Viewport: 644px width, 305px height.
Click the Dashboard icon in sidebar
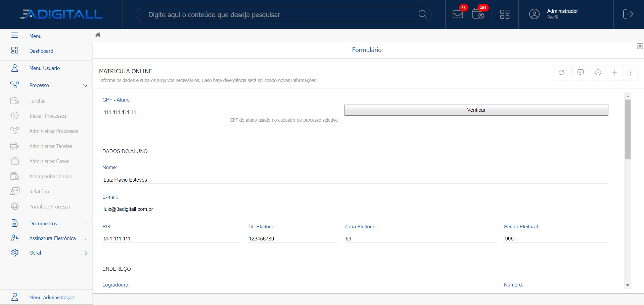click(x=15, y=50)
